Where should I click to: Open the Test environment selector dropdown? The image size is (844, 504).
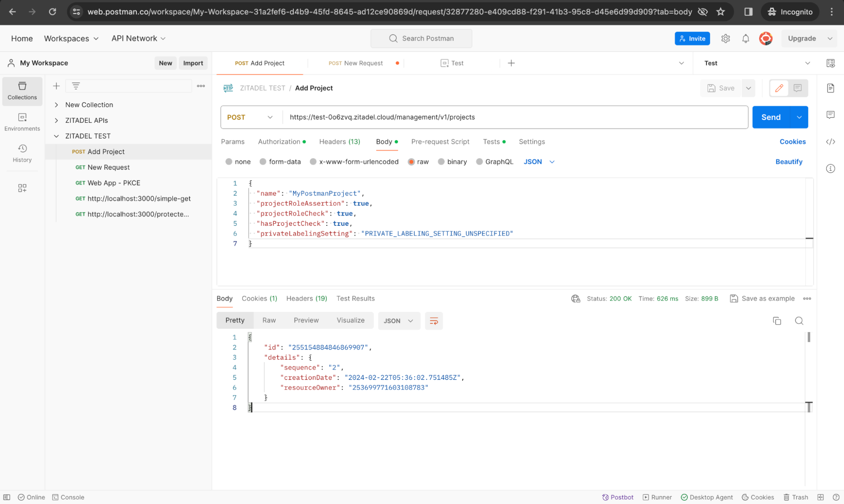756,63
